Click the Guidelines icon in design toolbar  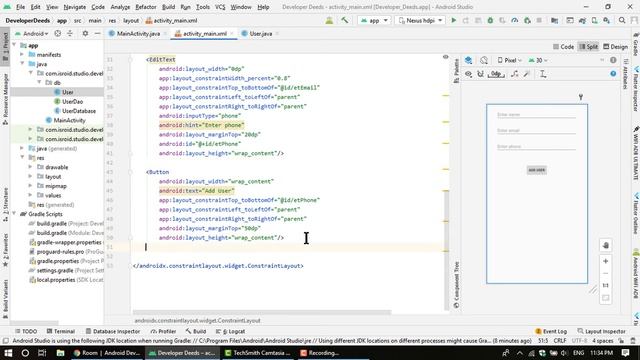(543, 74)
